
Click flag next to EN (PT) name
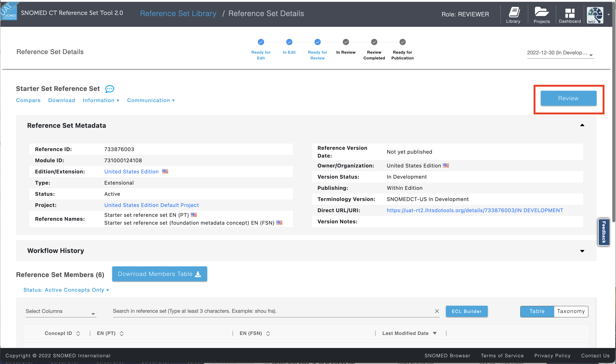coord(194,215)
